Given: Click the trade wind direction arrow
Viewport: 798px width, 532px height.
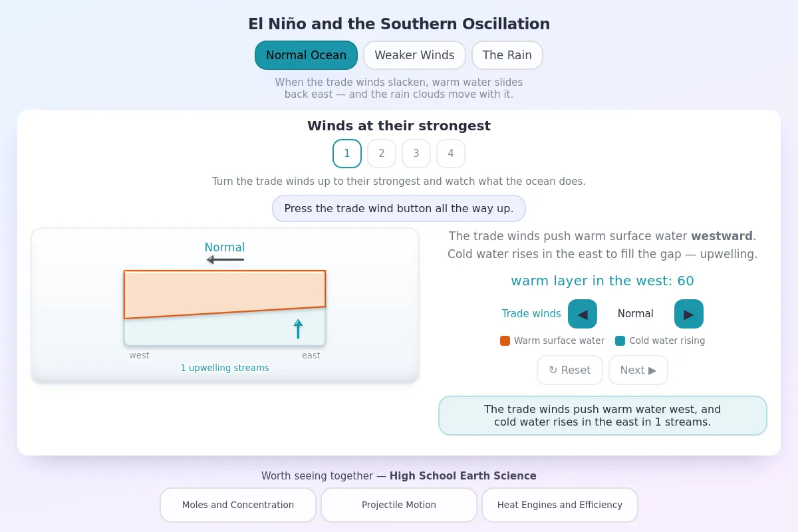Looking at the screenshot, I should pyautogui.click(x=225, y=259).
